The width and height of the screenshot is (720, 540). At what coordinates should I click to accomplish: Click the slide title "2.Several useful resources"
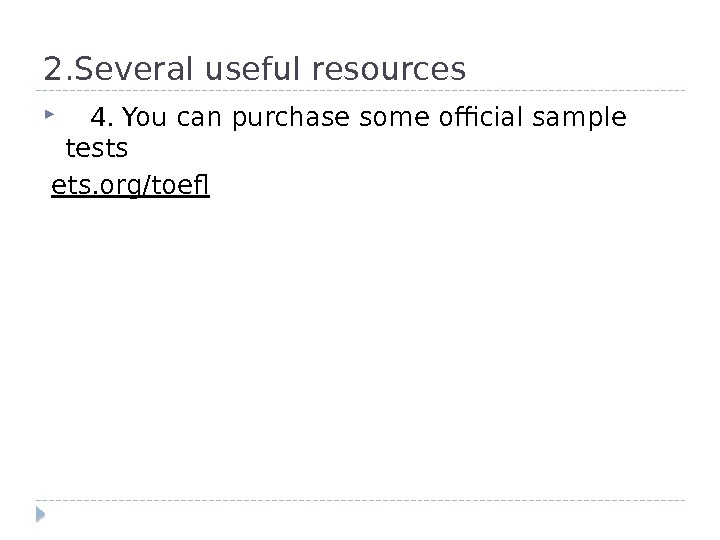coord(255,68)
